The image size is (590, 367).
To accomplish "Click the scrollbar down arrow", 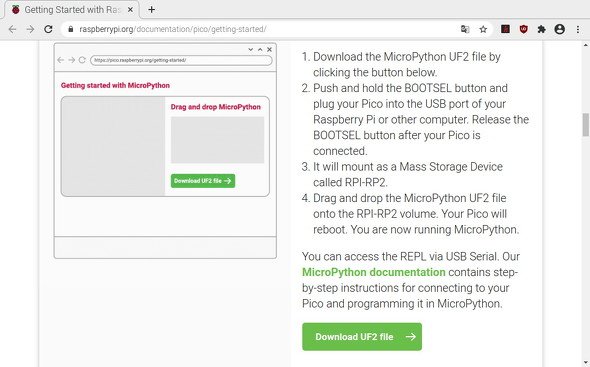I will click(585, 363).
